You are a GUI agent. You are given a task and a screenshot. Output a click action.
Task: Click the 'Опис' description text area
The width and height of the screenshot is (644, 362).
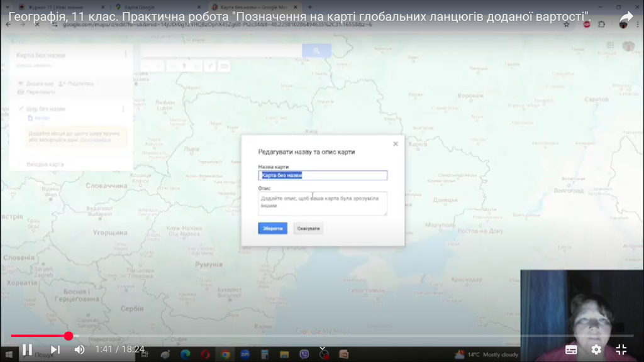coord(323,204)
